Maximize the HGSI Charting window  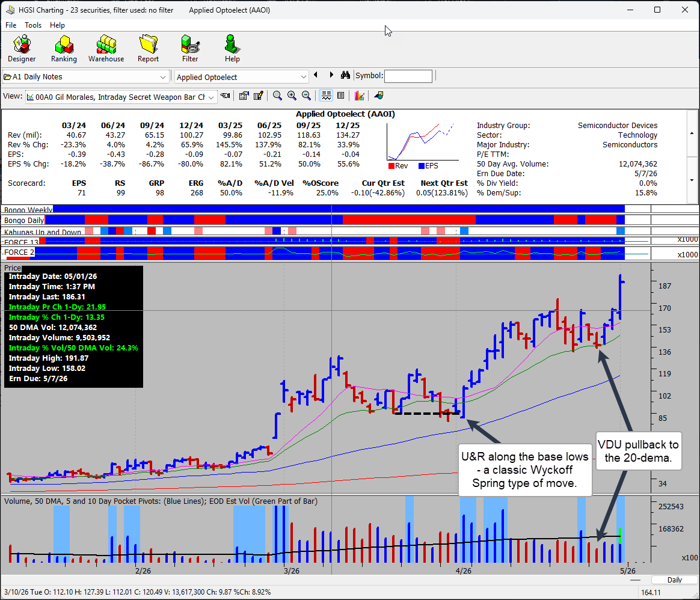[x=657, y=10]
